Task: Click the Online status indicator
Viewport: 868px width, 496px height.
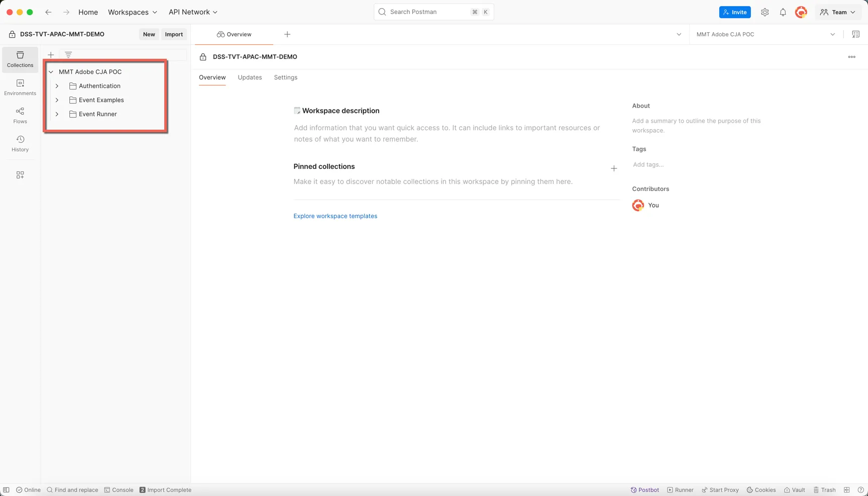Action: click(28, 490)
